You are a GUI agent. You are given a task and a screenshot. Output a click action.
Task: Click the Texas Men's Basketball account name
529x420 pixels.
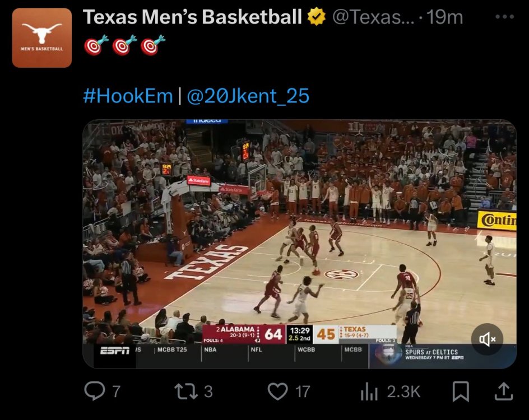192,17
